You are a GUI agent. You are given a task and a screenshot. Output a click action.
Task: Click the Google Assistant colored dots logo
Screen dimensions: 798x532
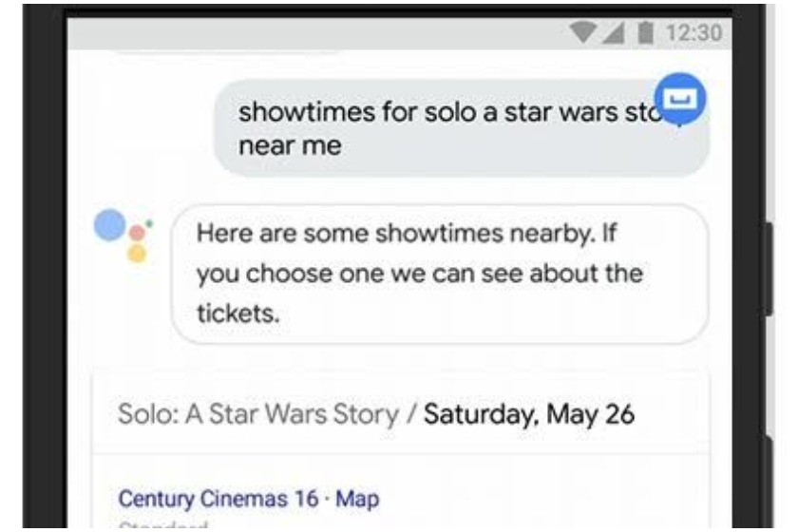(123, 236)
